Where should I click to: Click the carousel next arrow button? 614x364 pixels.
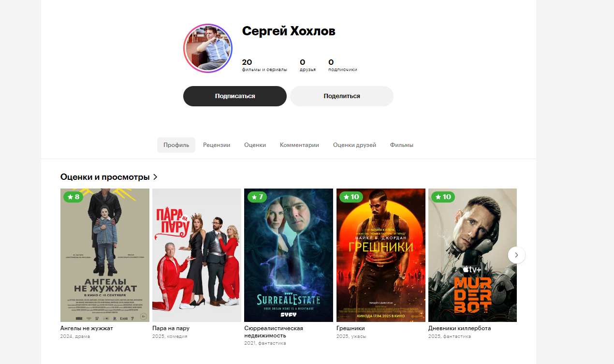pyautogui.click(x=516, y=255)
